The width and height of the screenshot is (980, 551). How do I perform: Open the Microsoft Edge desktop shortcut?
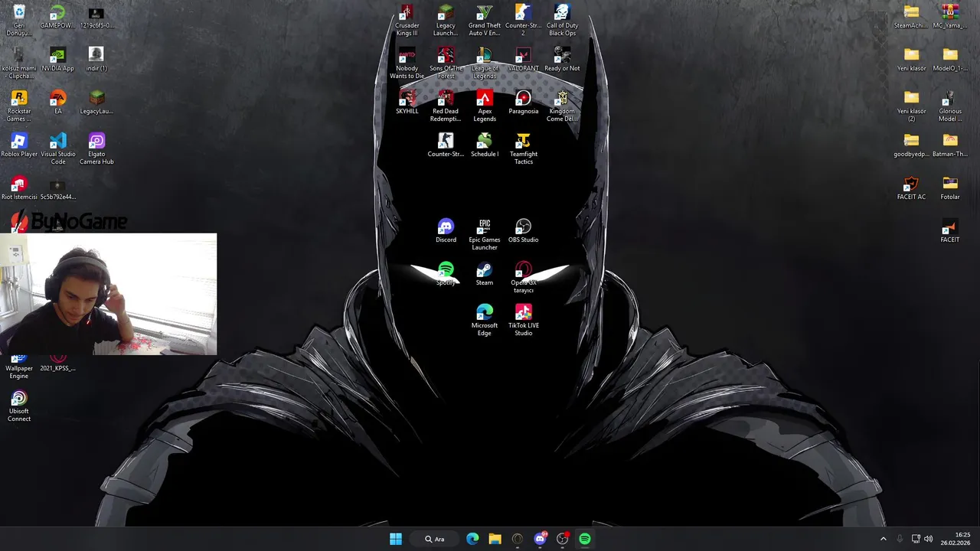click(x=485, y=321)
